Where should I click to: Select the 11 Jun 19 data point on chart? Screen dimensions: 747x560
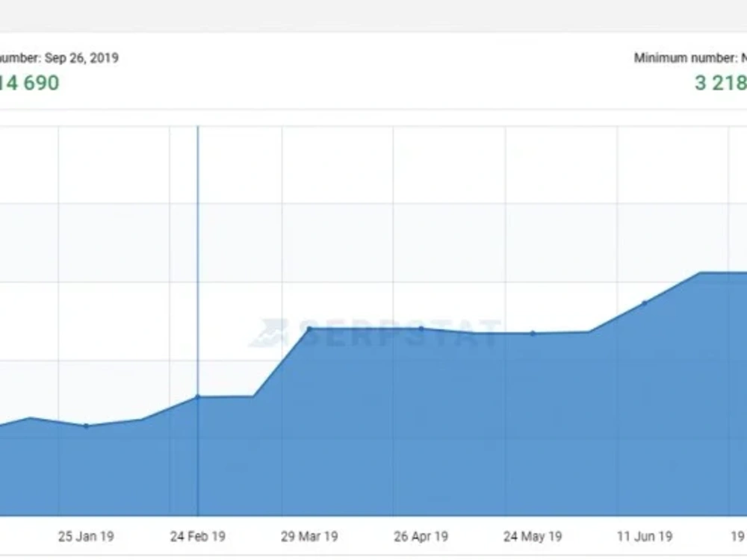(x=645, y=302)
